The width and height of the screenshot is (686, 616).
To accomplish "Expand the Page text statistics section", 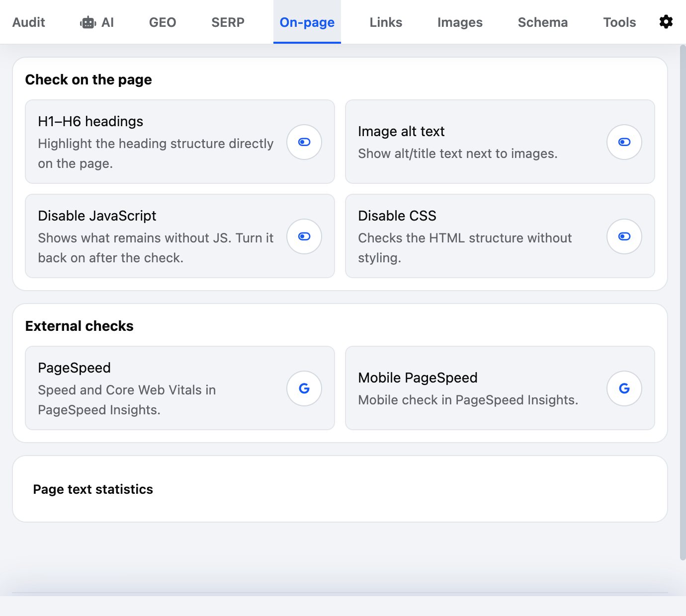I will click(x=340, y=489).
